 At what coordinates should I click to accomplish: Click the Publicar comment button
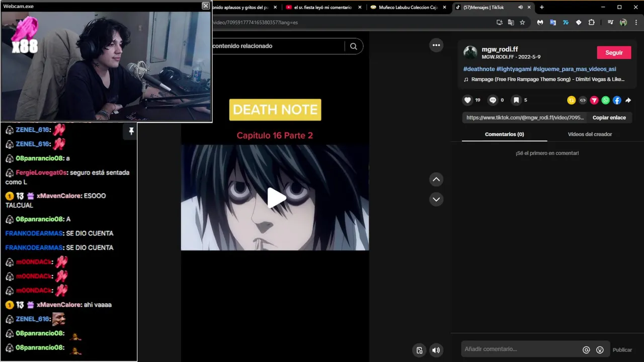click(622, 350)
